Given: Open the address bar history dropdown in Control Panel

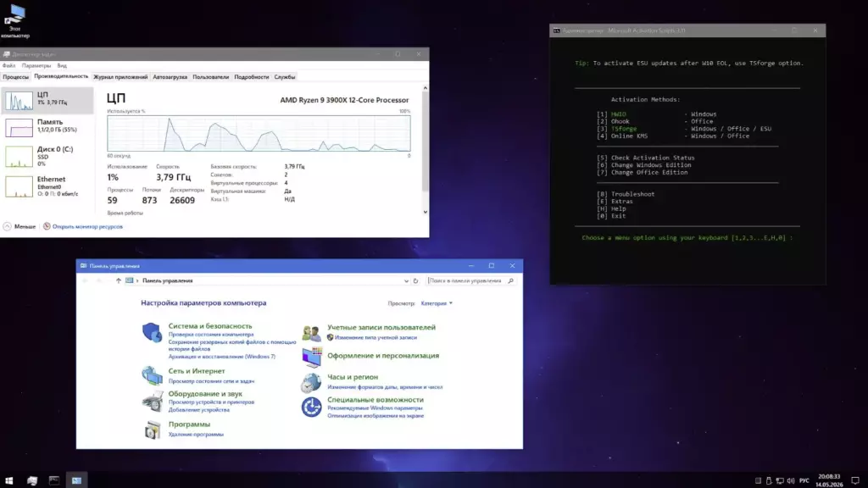Looking at the screenshot, I should [406, 281].
